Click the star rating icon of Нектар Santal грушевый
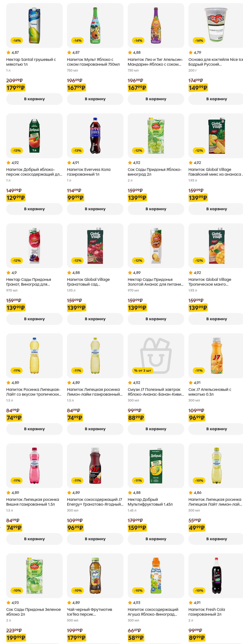 click(x=9, y=53)
